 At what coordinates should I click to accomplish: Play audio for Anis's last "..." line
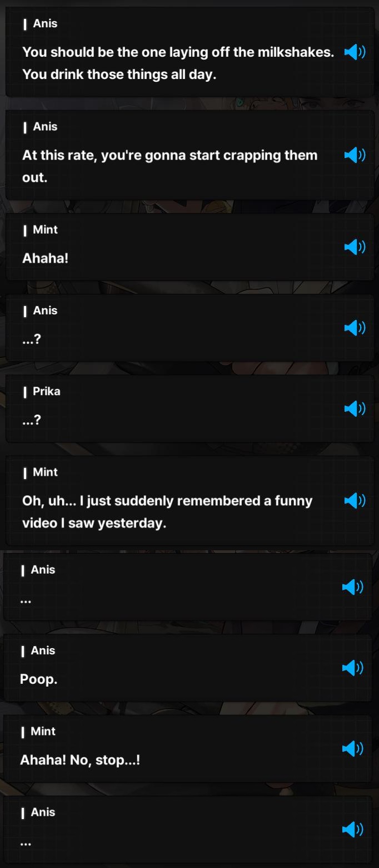tap(352, 830)
